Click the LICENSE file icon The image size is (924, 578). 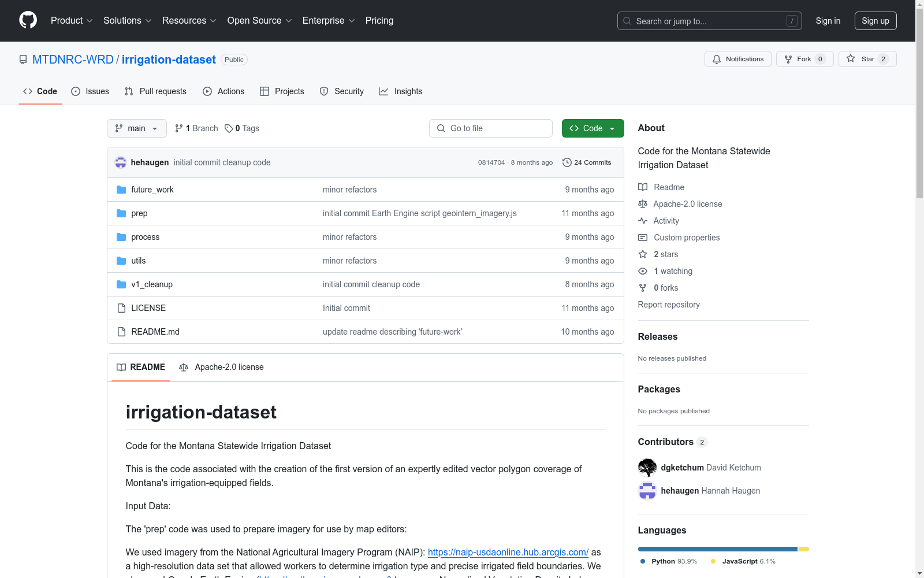coord(121,308)
